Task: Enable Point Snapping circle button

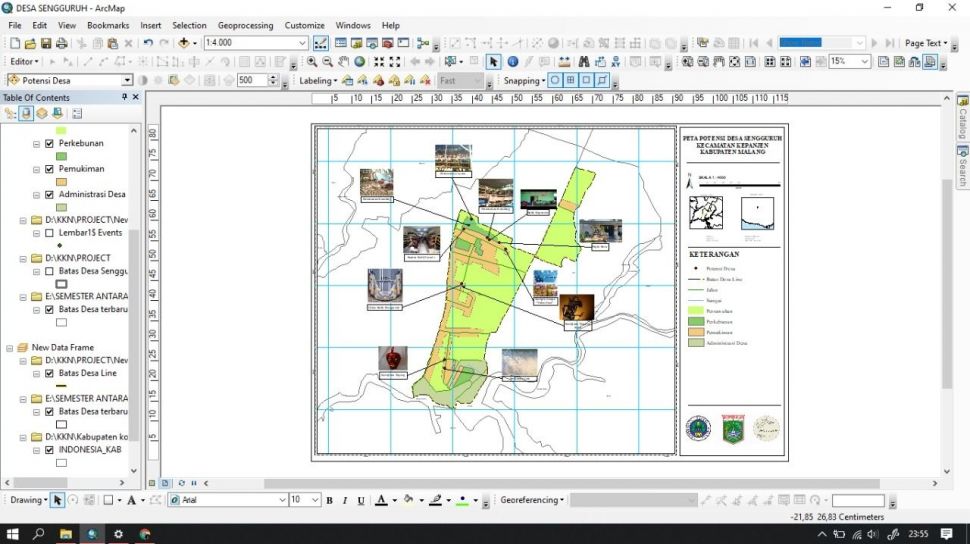Action: coord(555,80)
